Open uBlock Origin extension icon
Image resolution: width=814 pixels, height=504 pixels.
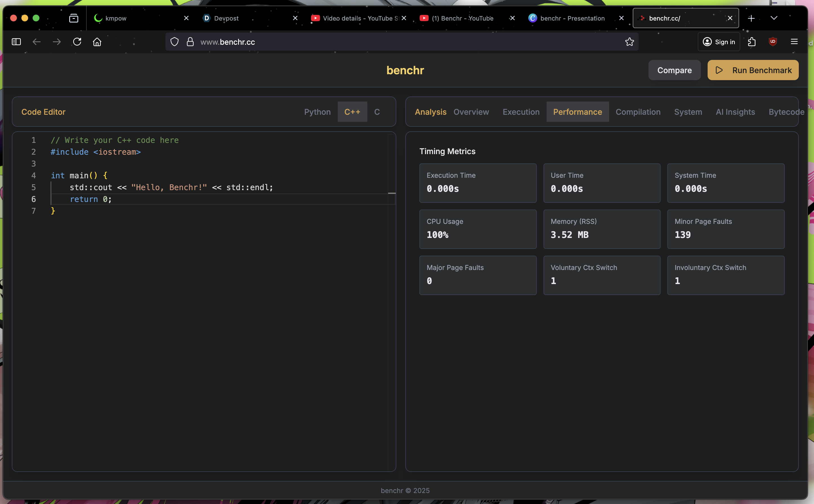click(773, 42)
